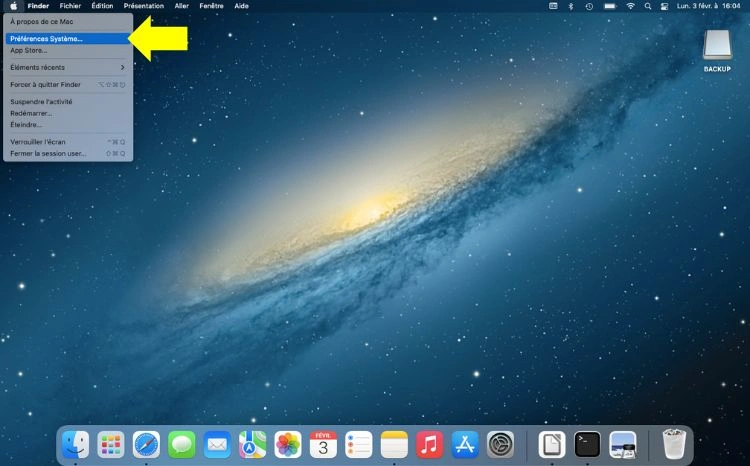Open the Présentation menu
Screen dimensions: 750x466
click(x=143, y=6)
